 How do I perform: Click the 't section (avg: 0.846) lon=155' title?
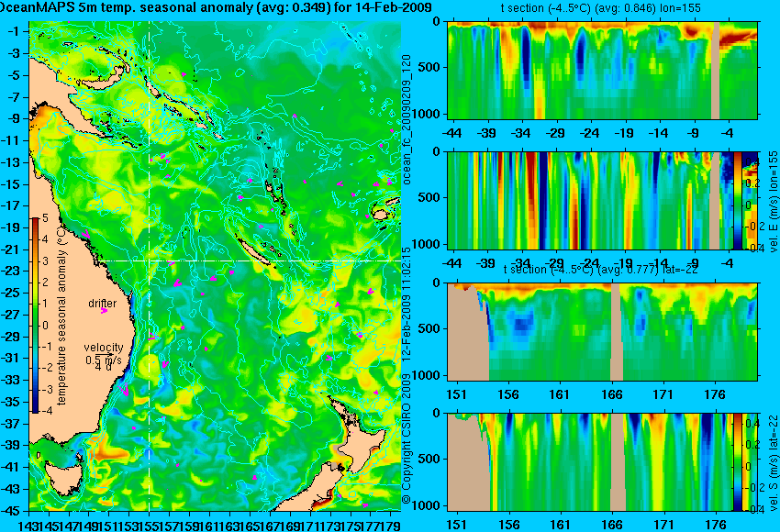(600, 8)
